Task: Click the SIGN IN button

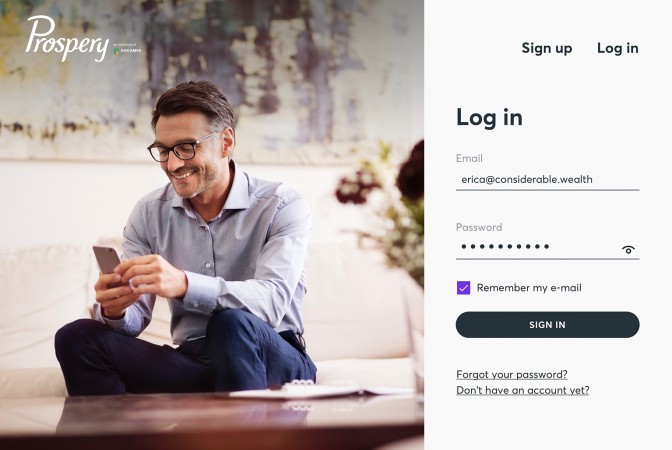Action: point(547,324)
